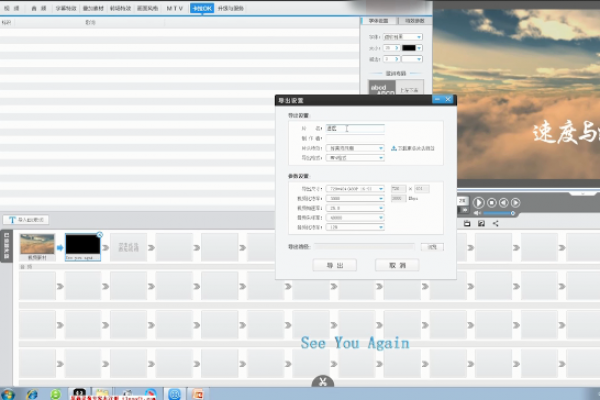Image resolution: width=600 pixels, height=400 pixels.
Task: Click the export video icon below player
Action: point(481,224)
